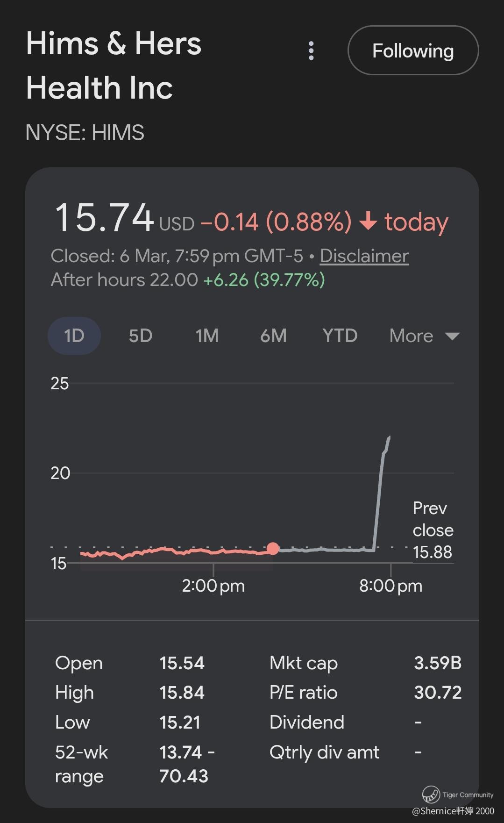The width and height of the screenshot is (504, 823).
Task: Click the red down arrow icon
Action: click(x=368, y=221)
